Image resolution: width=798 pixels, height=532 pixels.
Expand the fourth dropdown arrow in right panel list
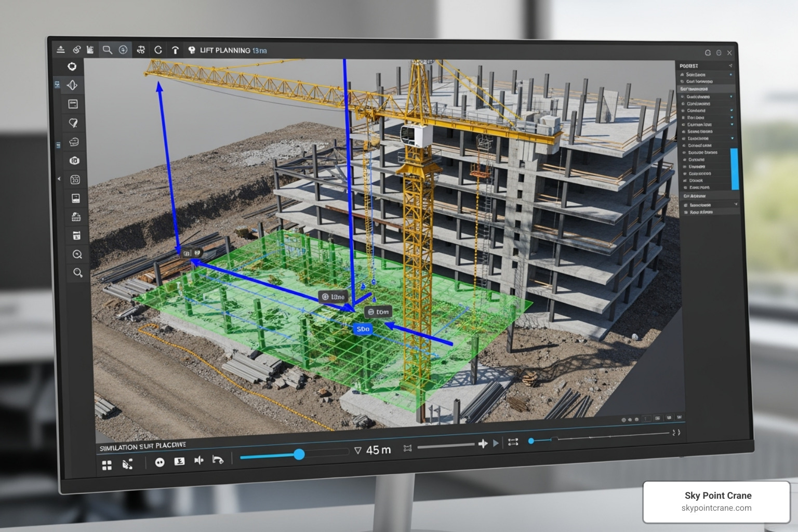coord(732,125)
